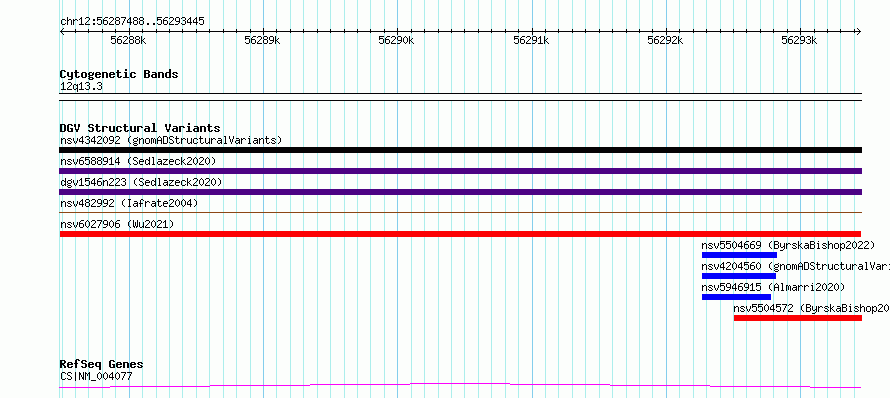Click the DGV Structural Variants track heading
The height and width of the screenshot is (398, 890).
pyautogui.click(x=140, y=128)
